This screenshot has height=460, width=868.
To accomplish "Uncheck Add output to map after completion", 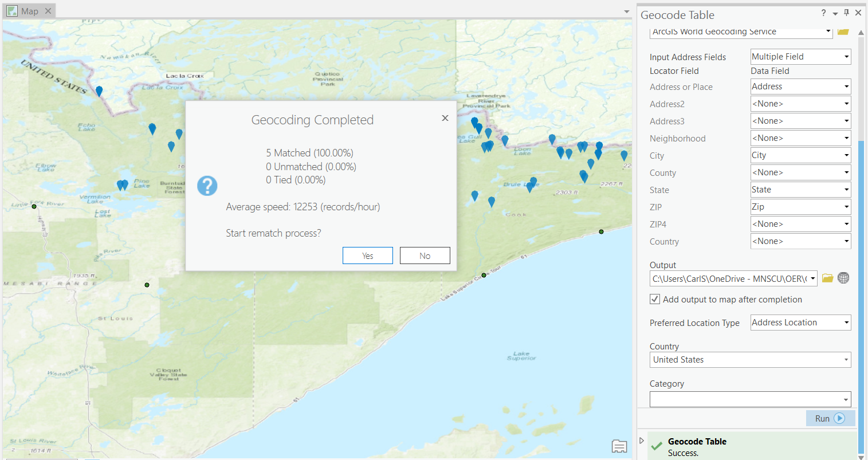I will (654, 298).
